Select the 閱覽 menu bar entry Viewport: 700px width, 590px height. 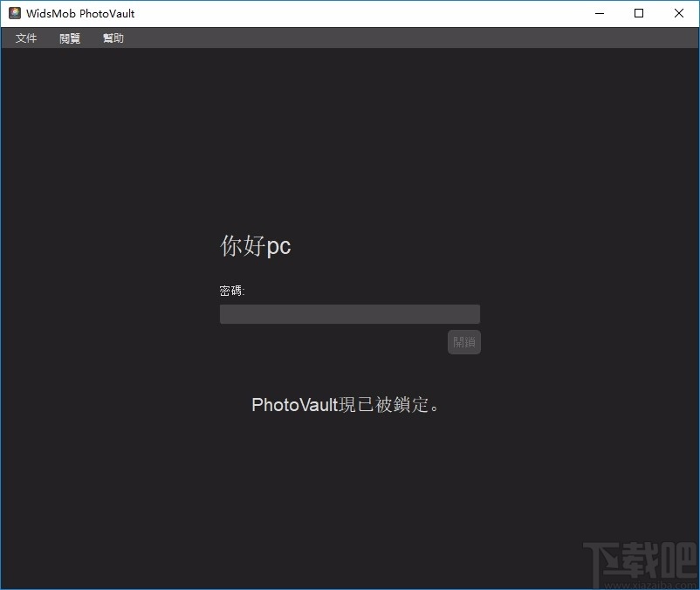69,38
